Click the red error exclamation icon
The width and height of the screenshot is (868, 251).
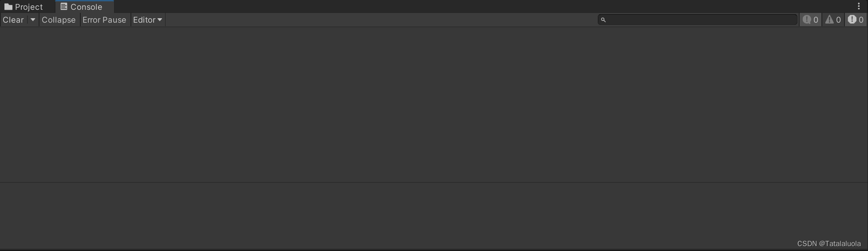852,20
